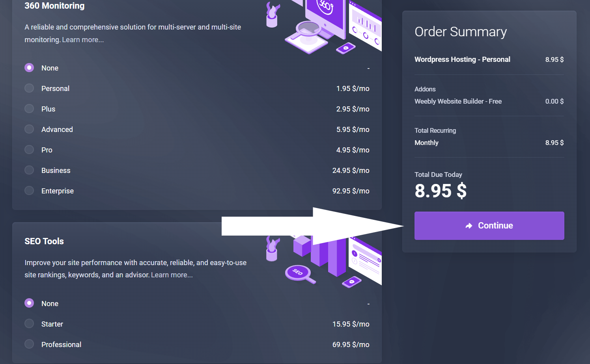Open Learn more link for 360 Monitoring
This screenshot has height=364, width=590.
(83, 40)
